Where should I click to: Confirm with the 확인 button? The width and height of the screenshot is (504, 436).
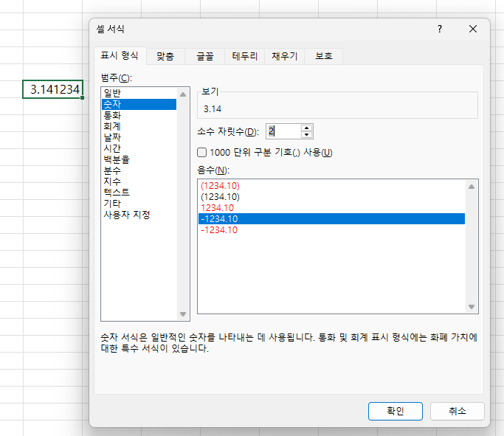tap(395, 411)
